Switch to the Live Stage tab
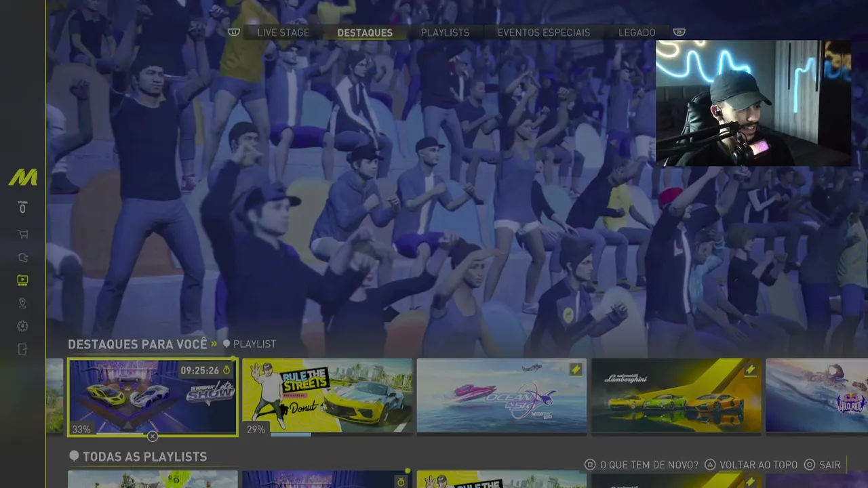 tap(283, 33)
